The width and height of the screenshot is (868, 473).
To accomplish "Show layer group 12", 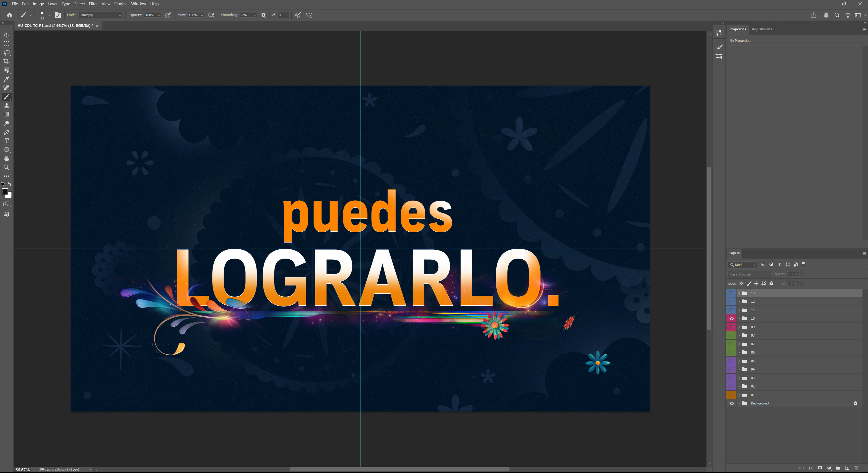I will click(732, 301).
